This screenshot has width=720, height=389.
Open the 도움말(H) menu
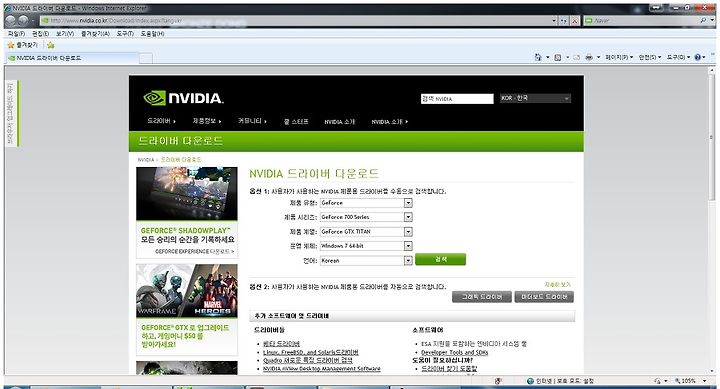(152, 34)
